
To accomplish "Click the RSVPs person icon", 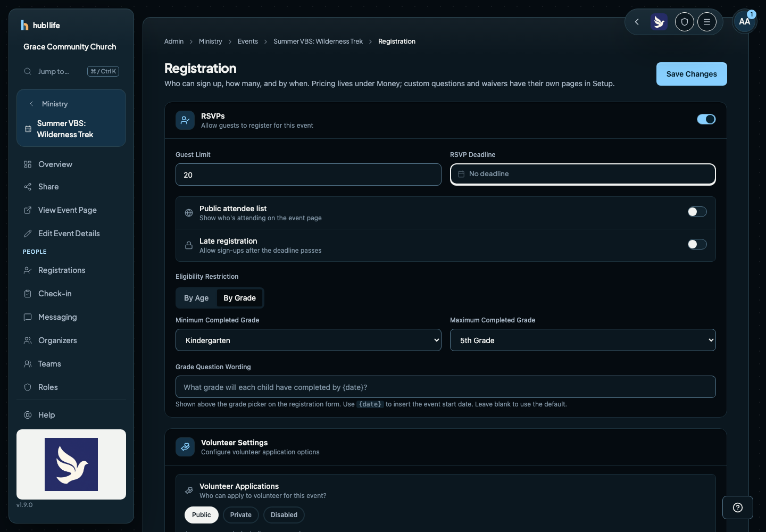I will tap(185, 120).
